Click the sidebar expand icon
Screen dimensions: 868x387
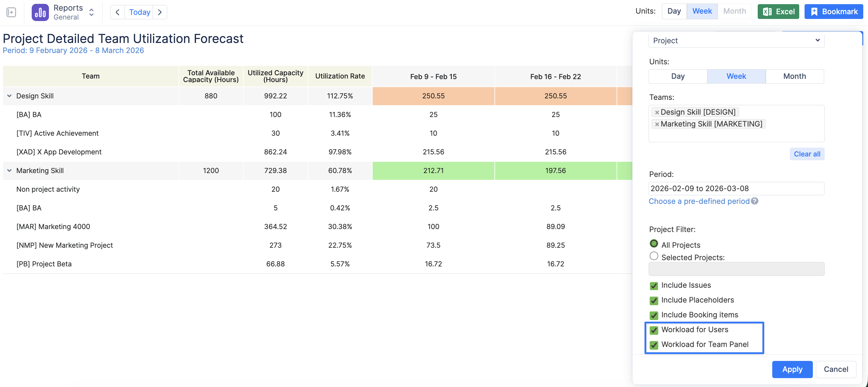click(11, 12)
